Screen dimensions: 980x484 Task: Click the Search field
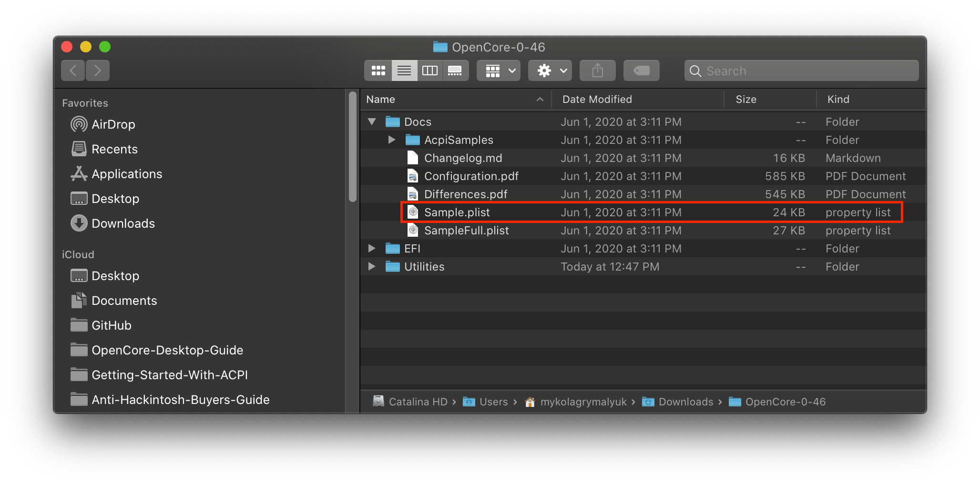[802, 71]
